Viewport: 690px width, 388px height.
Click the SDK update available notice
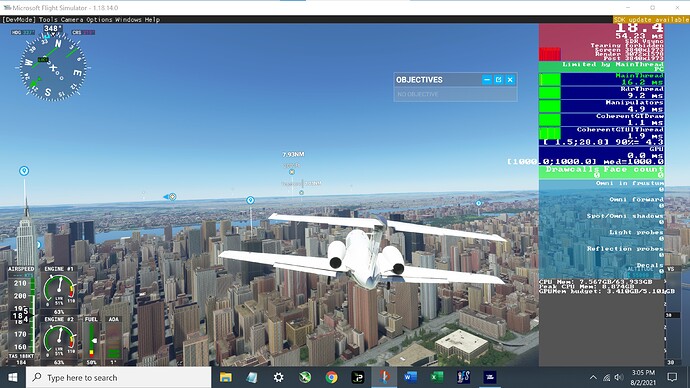[x=651, y=19]
